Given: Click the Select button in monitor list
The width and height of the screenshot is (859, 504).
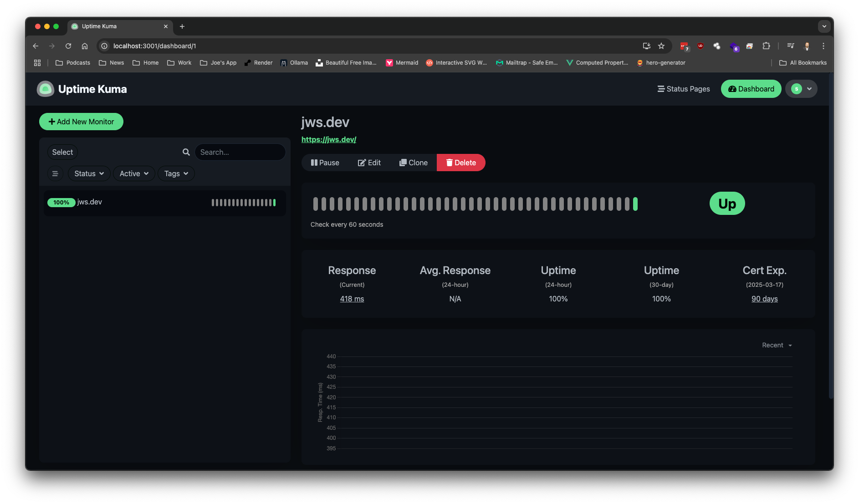Looking at the screenshot, I should click(x=62, y=152).
